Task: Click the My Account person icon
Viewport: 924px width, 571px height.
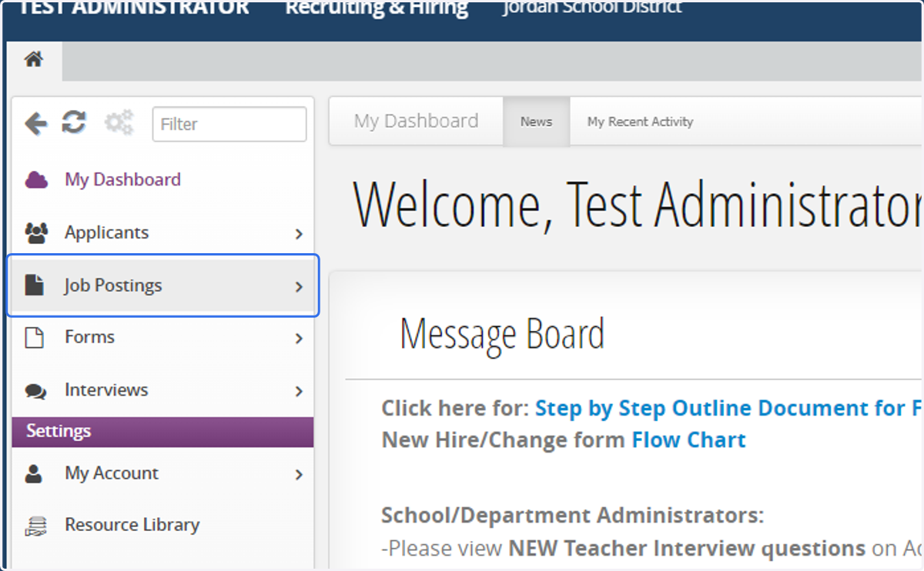Action: coord(34,473)
